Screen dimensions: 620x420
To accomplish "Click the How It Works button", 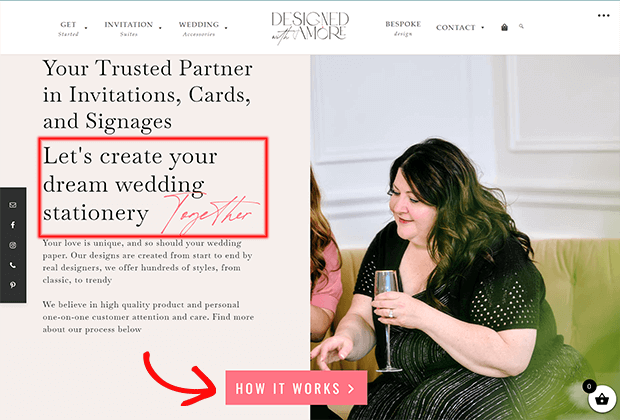I will point(296,388).
